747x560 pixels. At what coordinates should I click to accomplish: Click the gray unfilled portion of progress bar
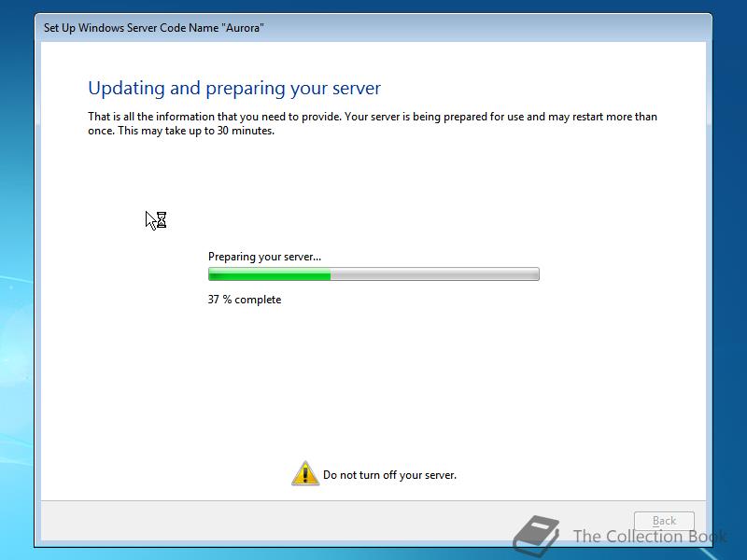coord(434,274)
